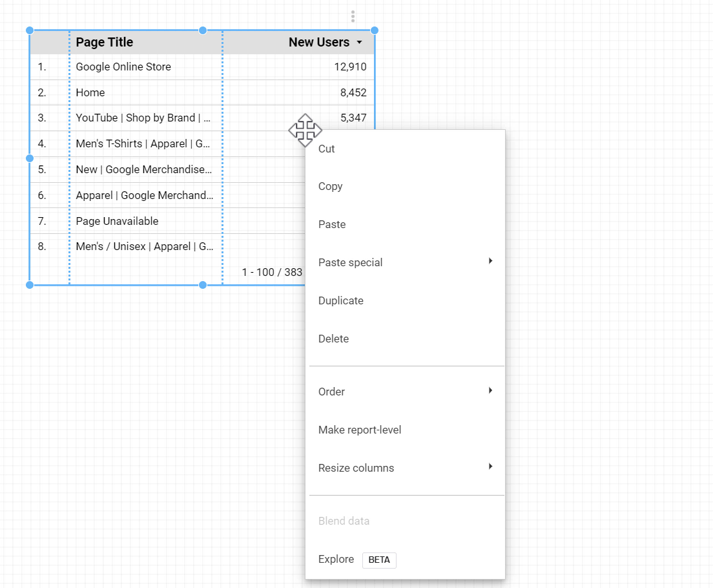Screen dimensions: 713x588
Task: Expand the Order submenu
Action: pyautogui.click(x=405, y=392)
